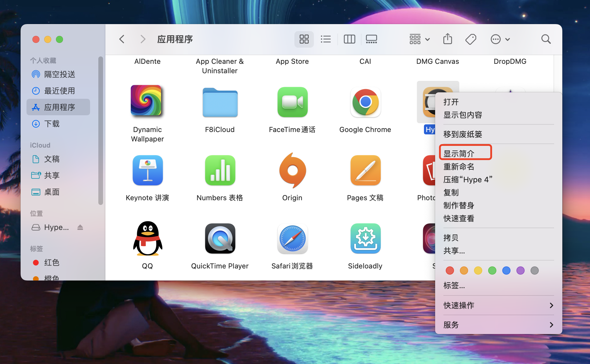This screenshot has height=364, width=590.
Task: Choose 快速查看 from context menu
Action: pyautogui.click(x=499, y=218)
